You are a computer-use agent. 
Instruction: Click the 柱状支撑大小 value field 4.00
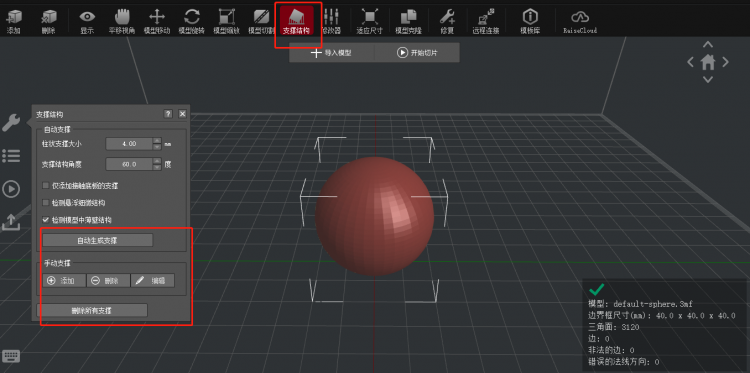point(129,143)
